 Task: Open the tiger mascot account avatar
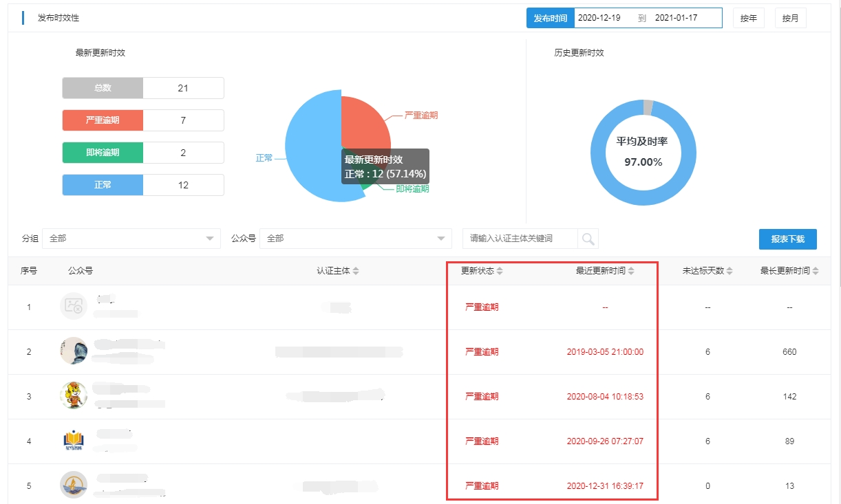pos(74,396)
